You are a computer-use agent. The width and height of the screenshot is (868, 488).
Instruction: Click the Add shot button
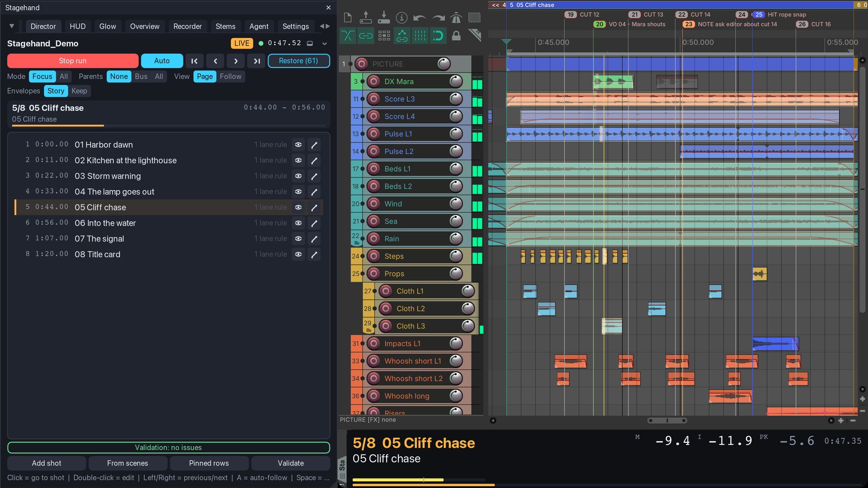click(x=47, y=463)
